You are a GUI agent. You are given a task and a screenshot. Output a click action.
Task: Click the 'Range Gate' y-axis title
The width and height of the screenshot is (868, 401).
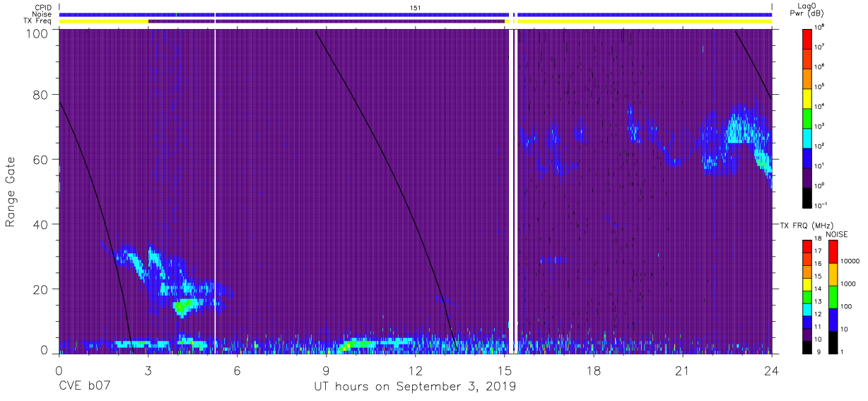click(x=11, y=192)
